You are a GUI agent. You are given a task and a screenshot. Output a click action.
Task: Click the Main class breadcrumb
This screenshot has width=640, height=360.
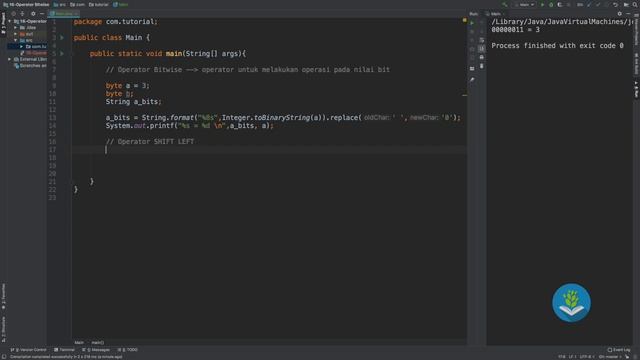(120, 4)
